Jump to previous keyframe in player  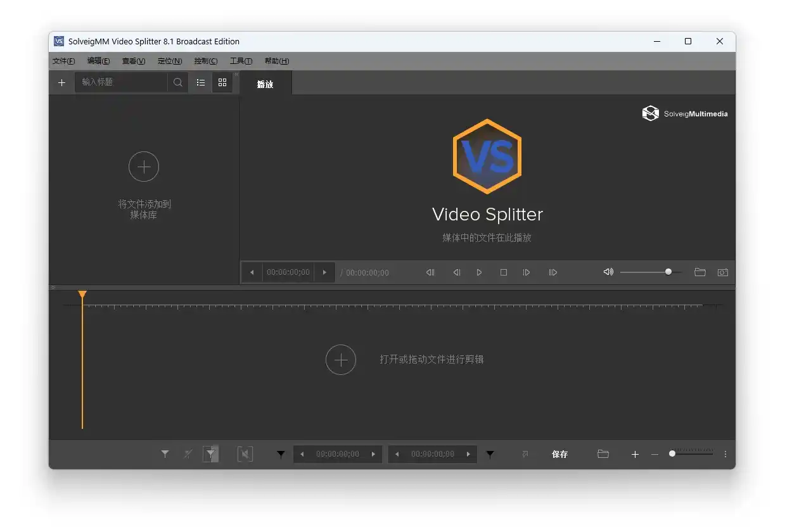(430, 272)
